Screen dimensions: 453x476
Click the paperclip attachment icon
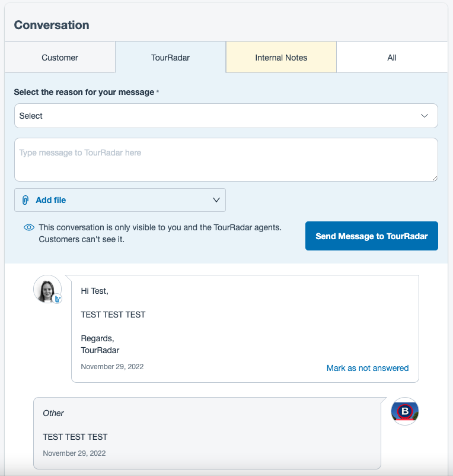pyautogui.click(x=25, y=200)
